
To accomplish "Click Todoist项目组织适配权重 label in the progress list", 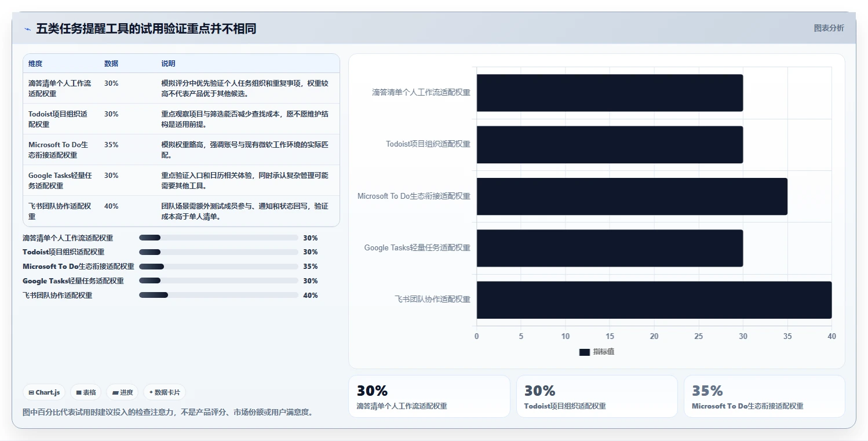I will [64, 252].
